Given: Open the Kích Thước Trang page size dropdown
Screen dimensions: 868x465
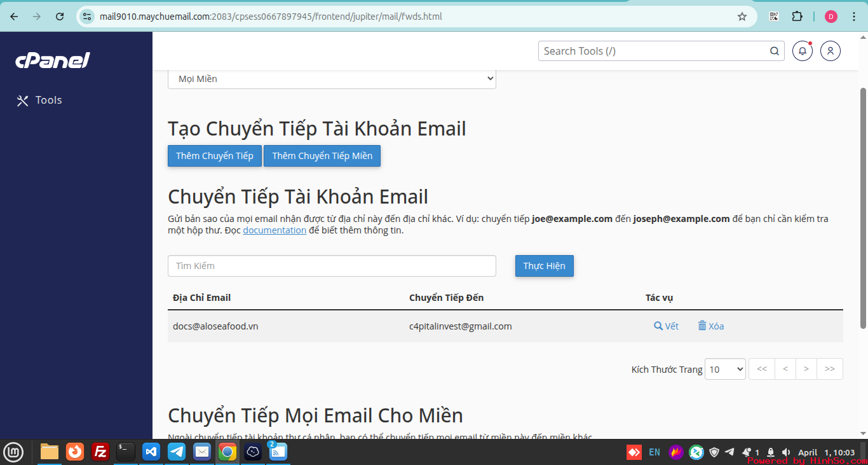Looking at the screenshot, I should click(x=725, y=369).
